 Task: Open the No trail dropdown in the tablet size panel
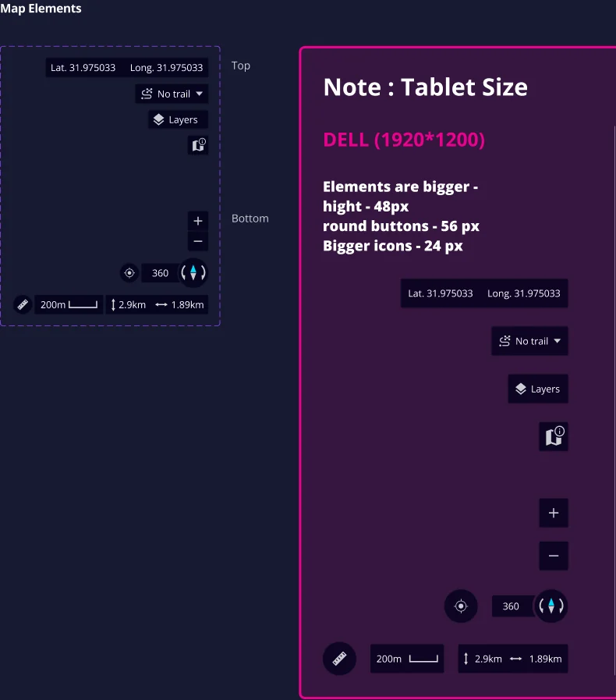[x=529, y=341]
